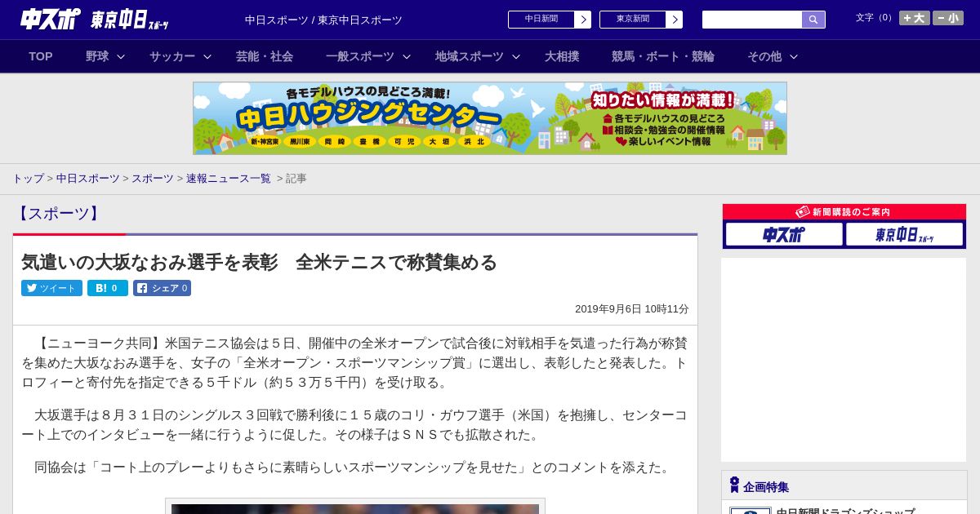Decrease text size with the －小 button
This screenshot has width=980, height=514.
point(948,18)
